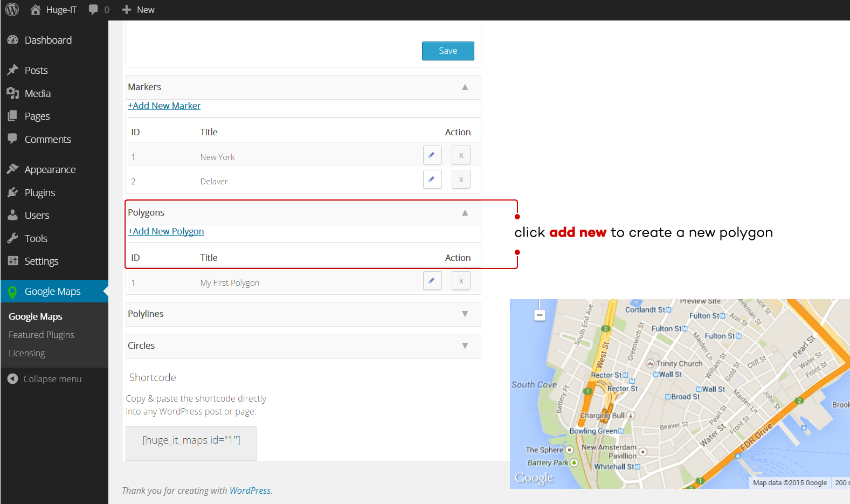The height and width of the screenshot is (504, 850).
Task: Click Map data ©2015 Google attribution
Action: click(790, 483)
